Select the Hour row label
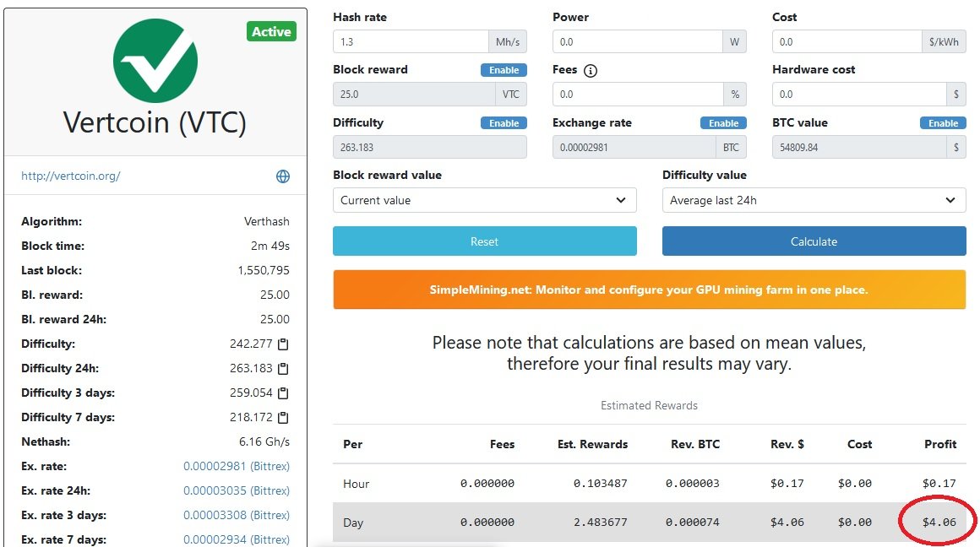This screenshot has height=547, width=980. pyautogui.click(x=357, y=484)
